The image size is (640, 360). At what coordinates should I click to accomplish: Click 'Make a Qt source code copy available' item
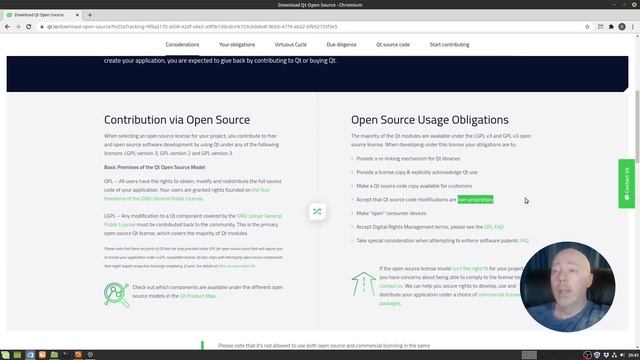click(x=414, y=186)
